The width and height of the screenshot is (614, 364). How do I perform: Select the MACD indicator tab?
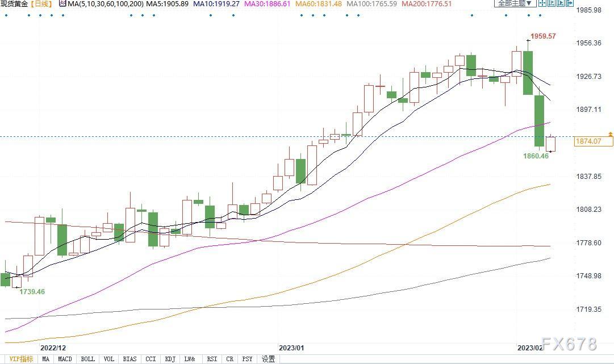tap(65, 359)
